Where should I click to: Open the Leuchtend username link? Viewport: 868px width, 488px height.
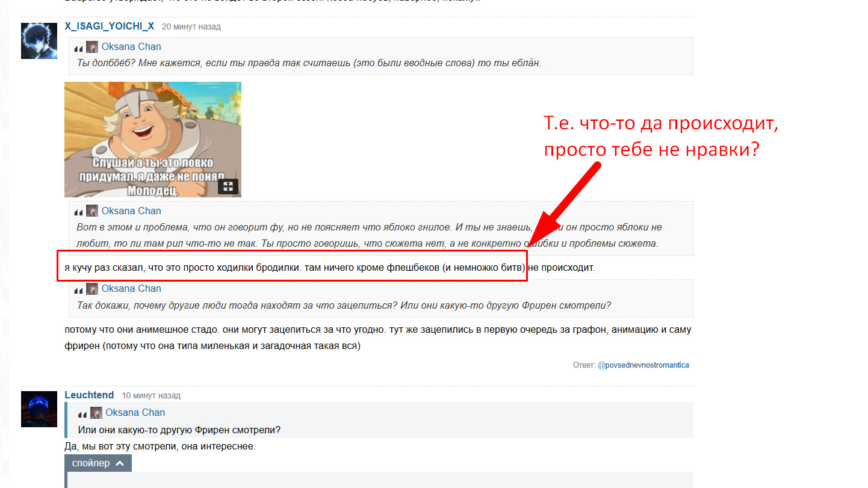point(89,395)
